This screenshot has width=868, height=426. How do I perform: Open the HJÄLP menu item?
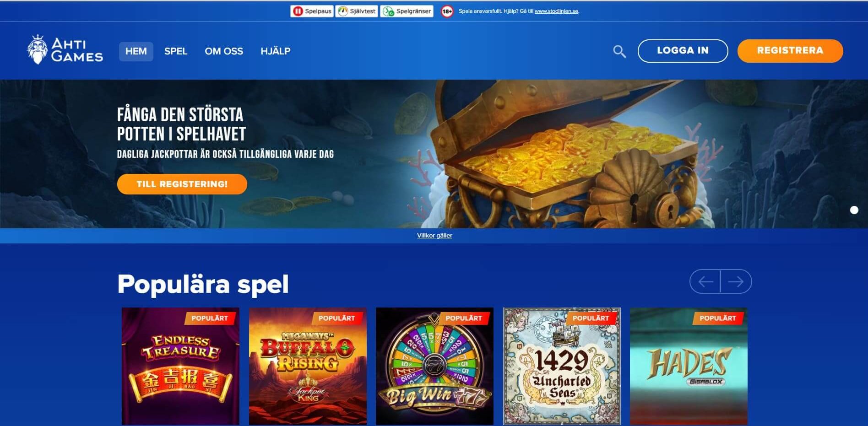pos(276,51)
